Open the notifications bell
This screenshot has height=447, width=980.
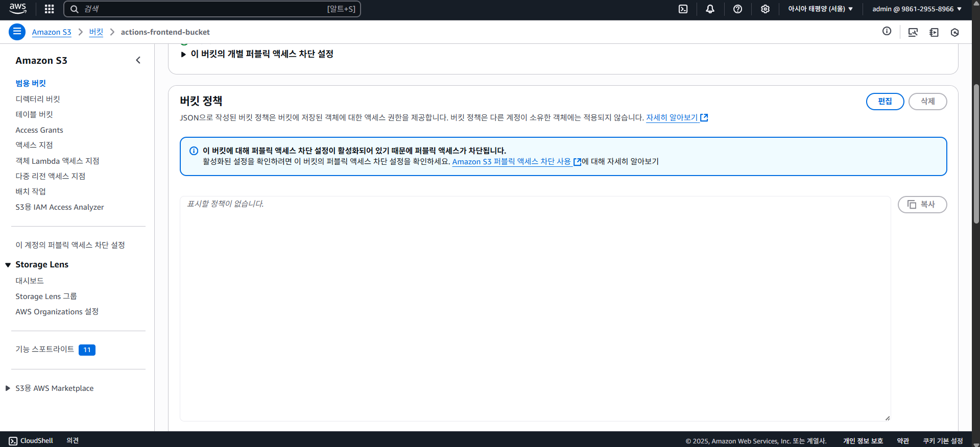pos(710,9)
